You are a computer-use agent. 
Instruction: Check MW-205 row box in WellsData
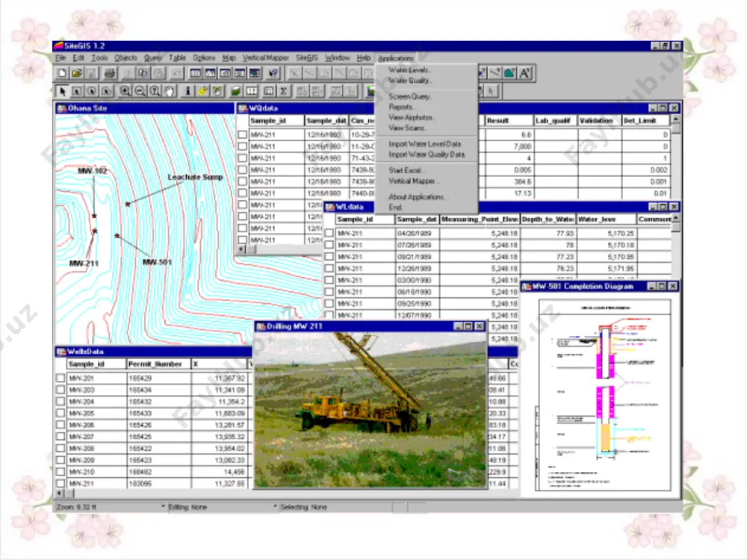click(61, 414)
